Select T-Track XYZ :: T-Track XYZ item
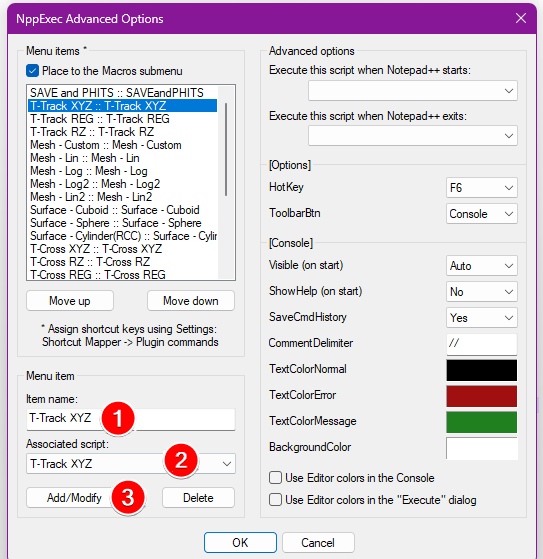This screenshot has width=543, height=559. 122,106
